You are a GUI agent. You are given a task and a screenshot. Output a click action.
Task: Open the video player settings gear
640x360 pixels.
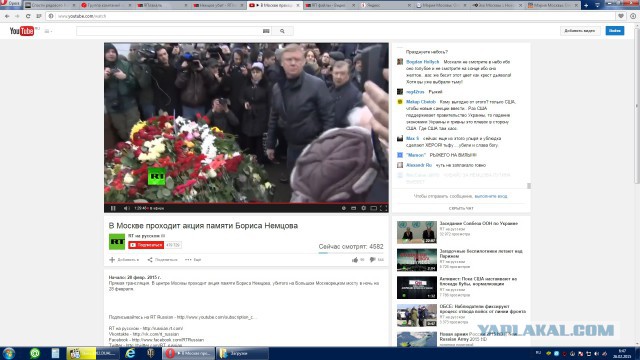click(363, 208)
